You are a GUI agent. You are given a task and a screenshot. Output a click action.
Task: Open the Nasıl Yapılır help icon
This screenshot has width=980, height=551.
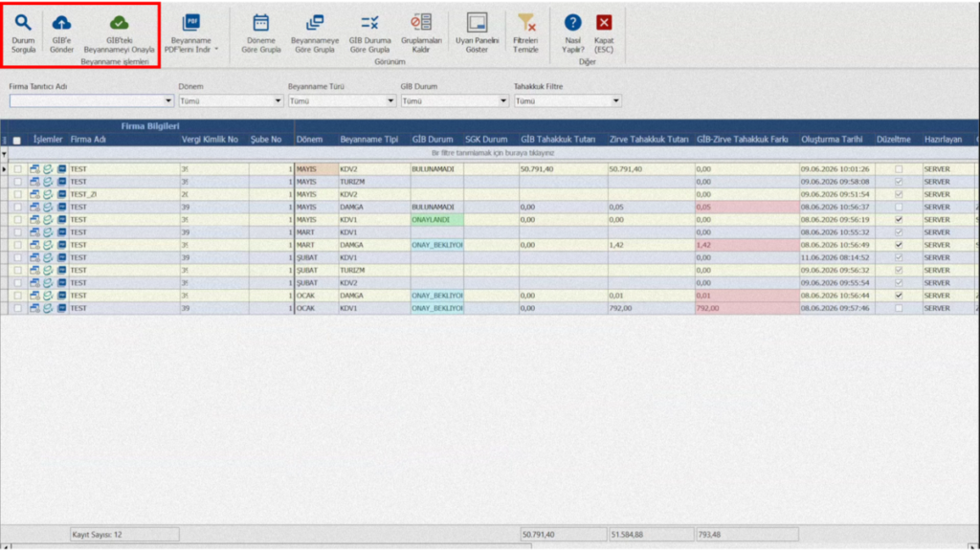click(572, 23)
